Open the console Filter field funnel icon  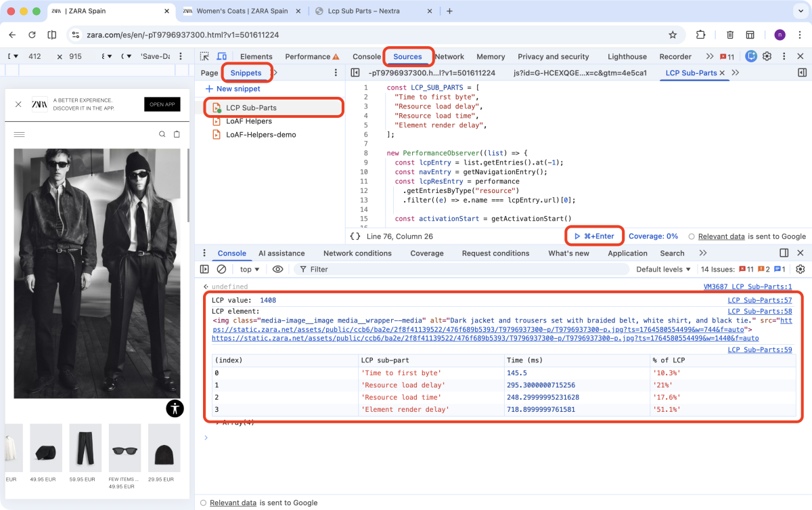pos(302,269)
